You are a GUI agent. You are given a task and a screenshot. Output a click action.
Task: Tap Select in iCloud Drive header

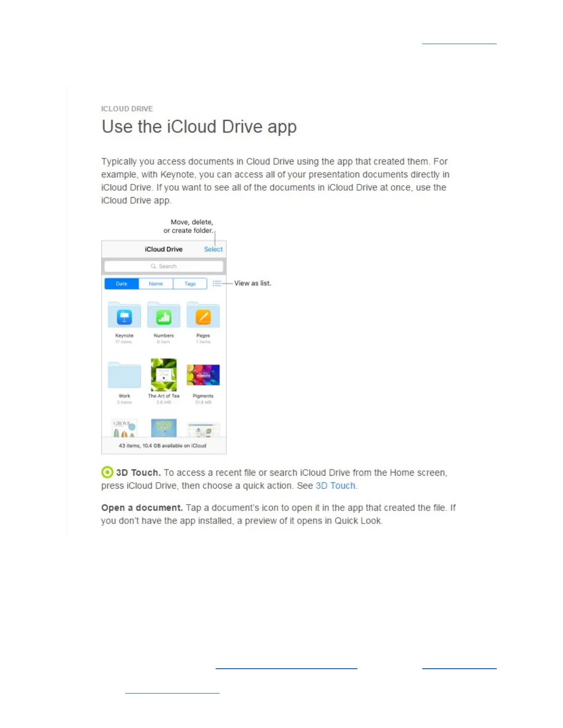[x=213, y=249]
